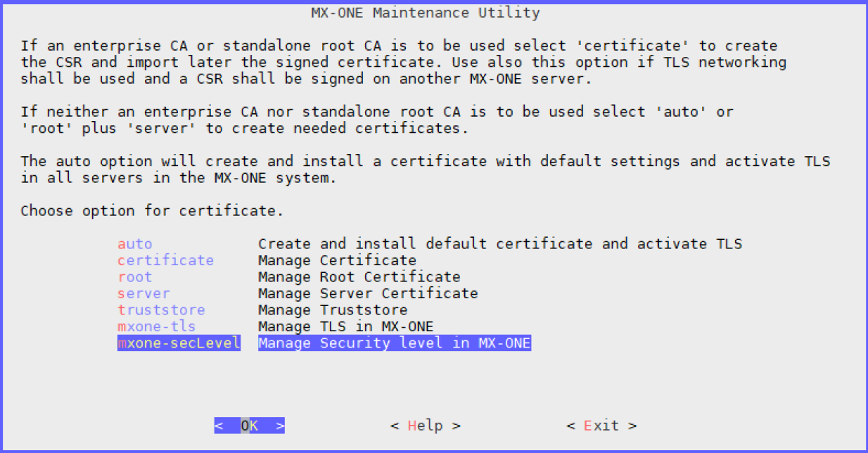The image size is (868, 453).
Task: Click the 'Manage Certificate' description
Action: coord(337,260)
